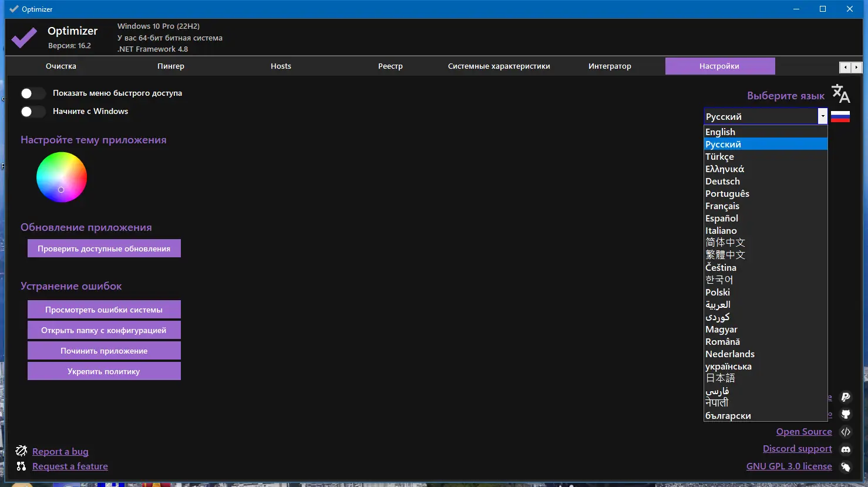Choose English from the language list
Screen dimensions: 868x487
click(x=766, y=132)
